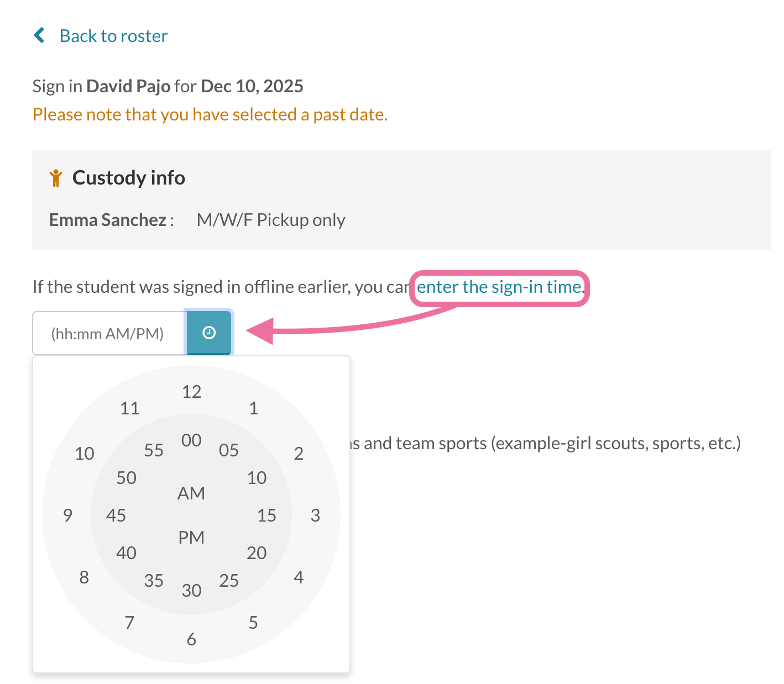Select PM in the time picker
The height and width of the screenshot is (684, 784).
[x=191, y=537]
